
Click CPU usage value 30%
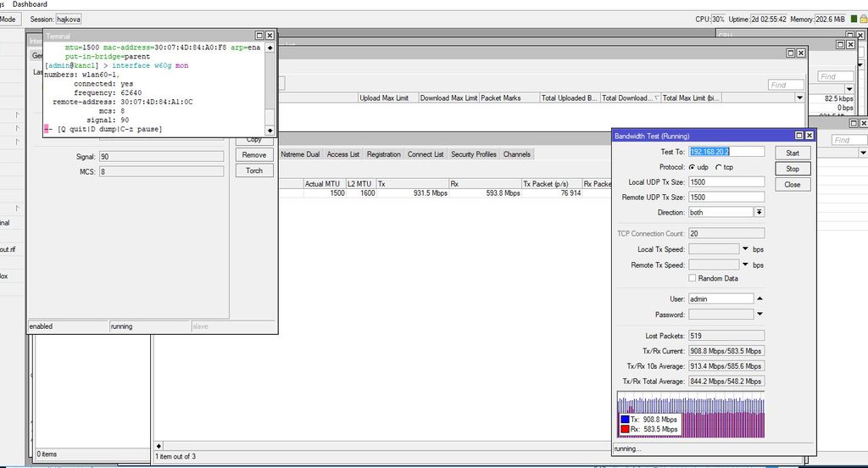pos(718,19)
